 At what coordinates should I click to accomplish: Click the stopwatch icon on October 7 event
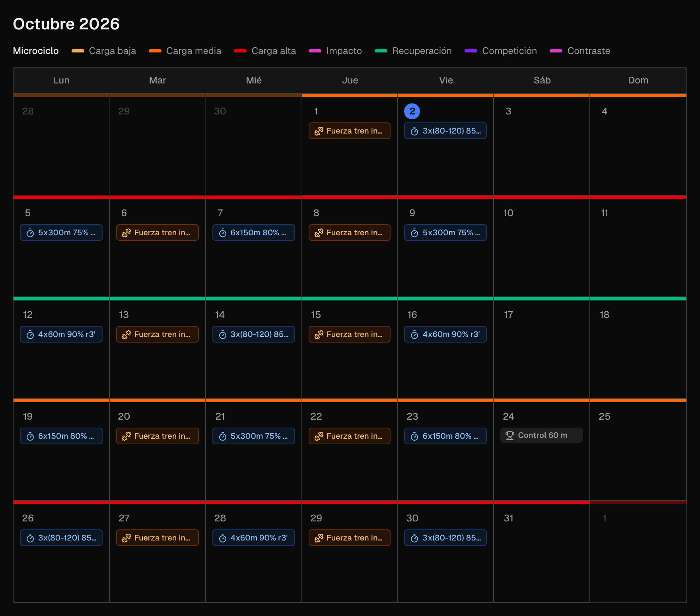[x=223, y=233]
